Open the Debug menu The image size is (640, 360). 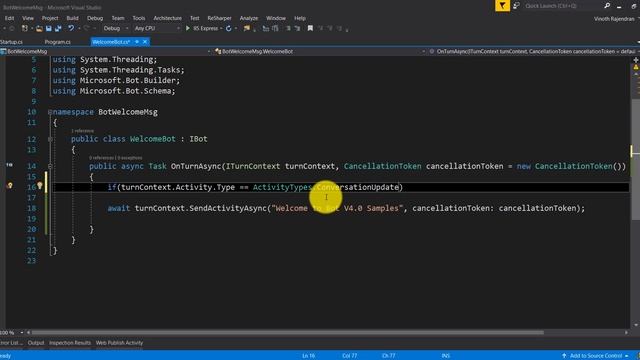click(95, 18)
